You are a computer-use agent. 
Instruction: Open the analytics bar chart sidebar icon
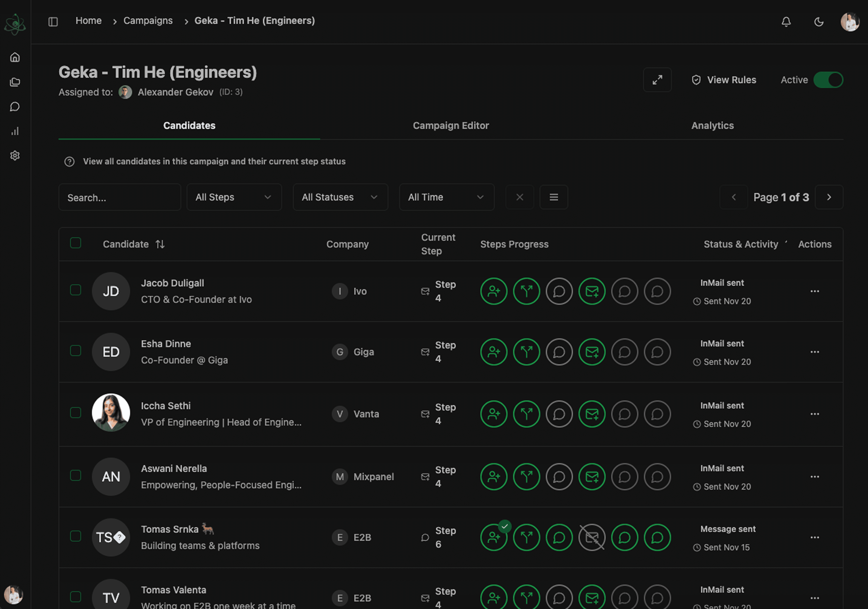[x=15, y=131]
